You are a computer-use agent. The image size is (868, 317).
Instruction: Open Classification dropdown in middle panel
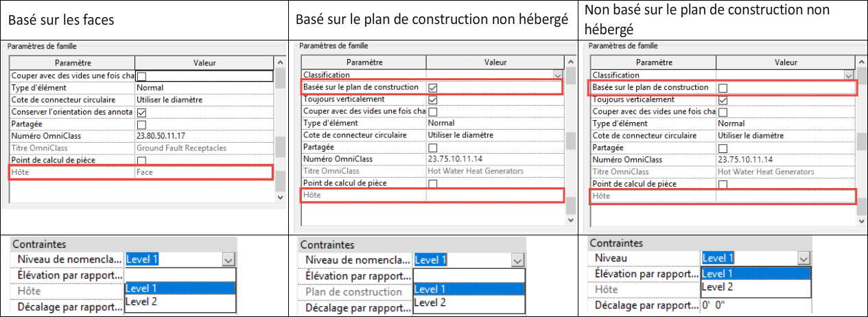557,75
